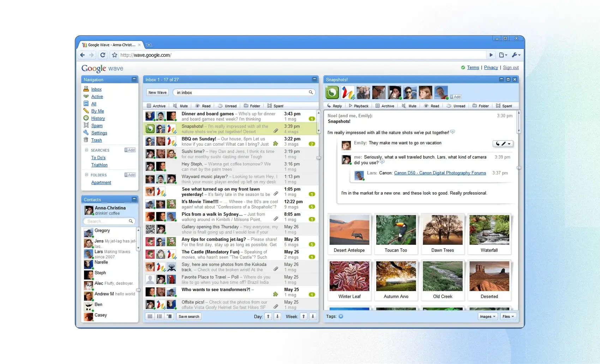Click the browser address bar

pyautogui.click(x=302, y=55)
